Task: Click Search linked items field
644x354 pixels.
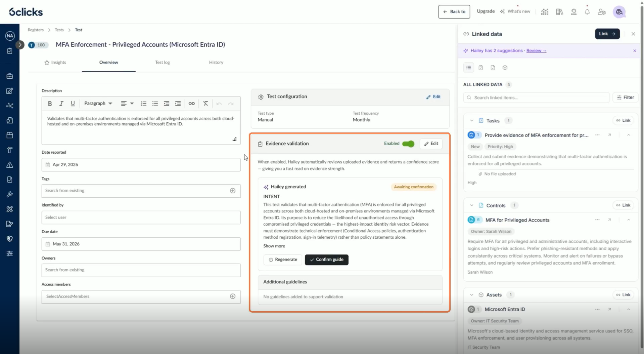Action: 537,97
